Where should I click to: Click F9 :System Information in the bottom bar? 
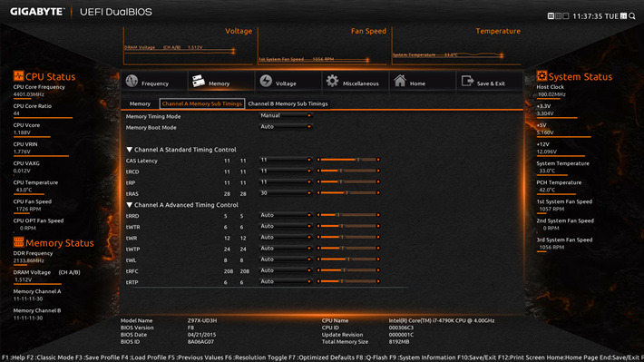tap(423, 357)
